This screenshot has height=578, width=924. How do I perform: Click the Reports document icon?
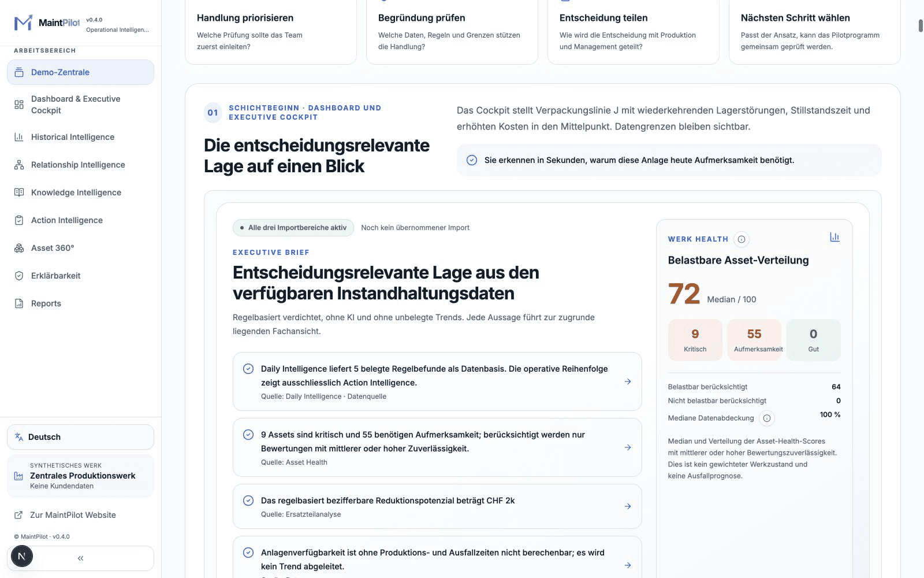tap(19, 303)
